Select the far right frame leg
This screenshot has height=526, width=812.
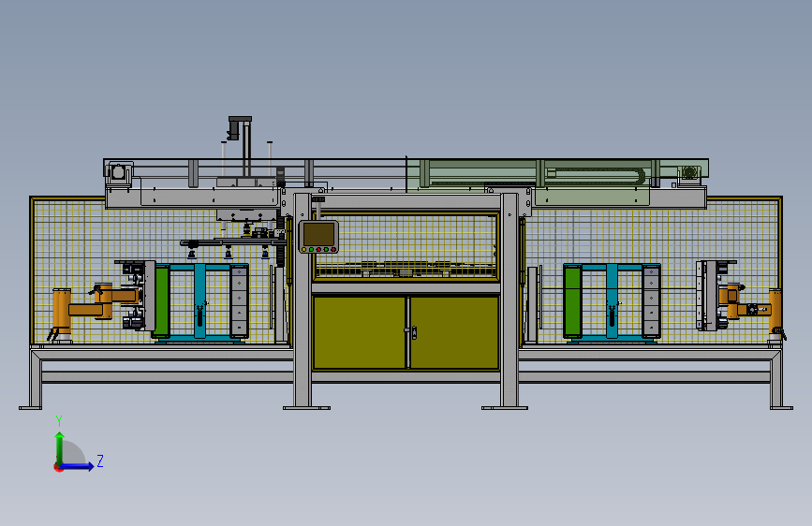pyautogui.click(x=776, y=380)
